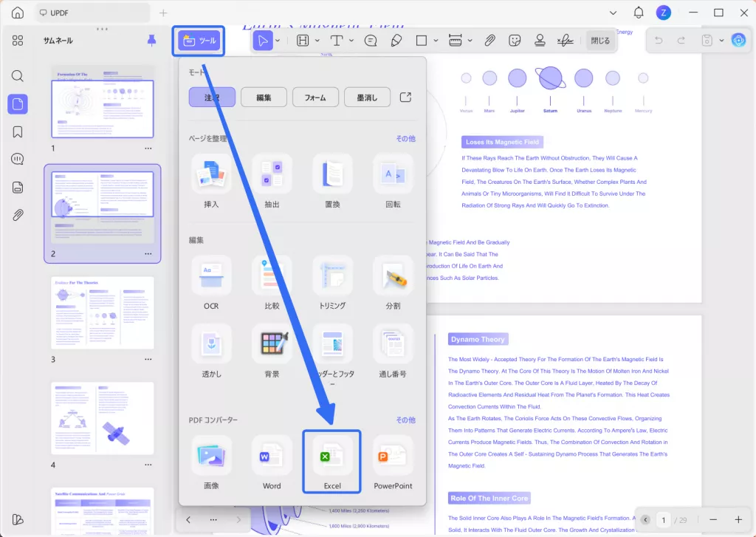The image size is (756, 537).
Task: Open the tab list chevron in title bar
Action: pos(613,13)
